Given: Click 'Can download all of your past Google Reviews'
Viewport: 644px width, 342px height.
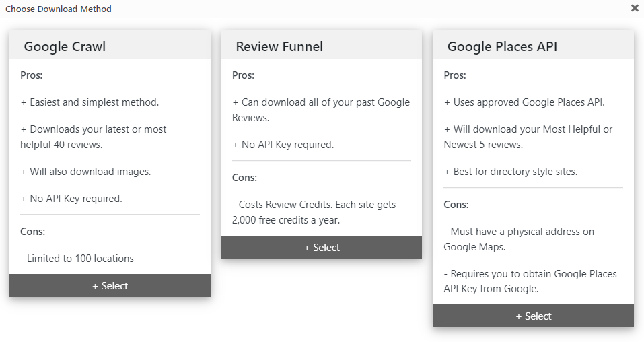Looking at the screenshot, I should coord(321,110).
